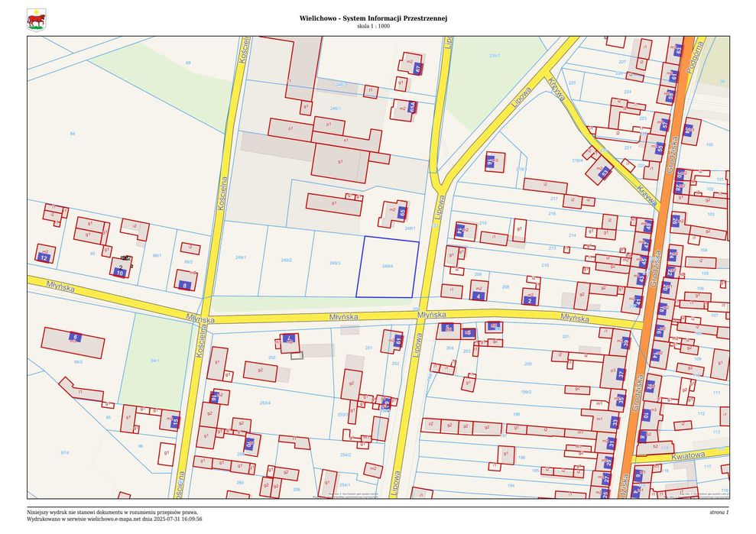The image size is (756, 534).
Task: Click house number badge 67
Action: point(417,69)
